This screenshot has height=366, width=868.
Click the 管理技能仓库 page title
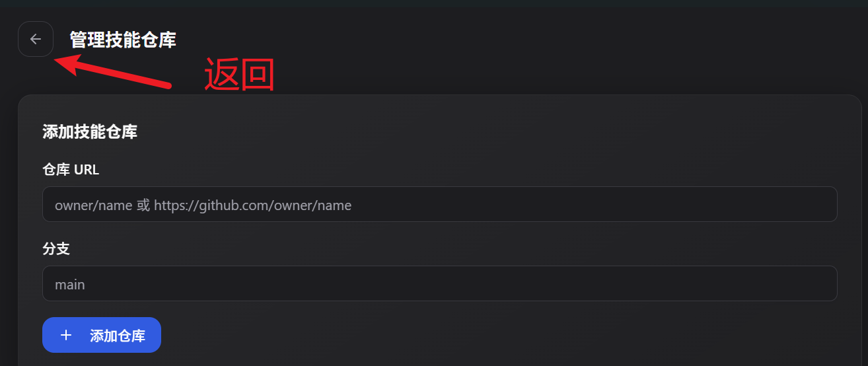click(x=123, y=40)
